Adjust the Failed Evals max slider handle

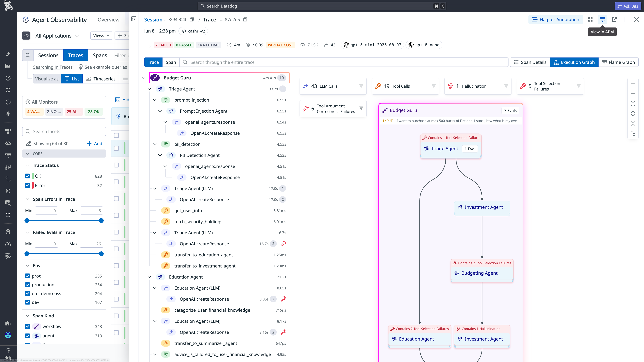pos(101,254)
